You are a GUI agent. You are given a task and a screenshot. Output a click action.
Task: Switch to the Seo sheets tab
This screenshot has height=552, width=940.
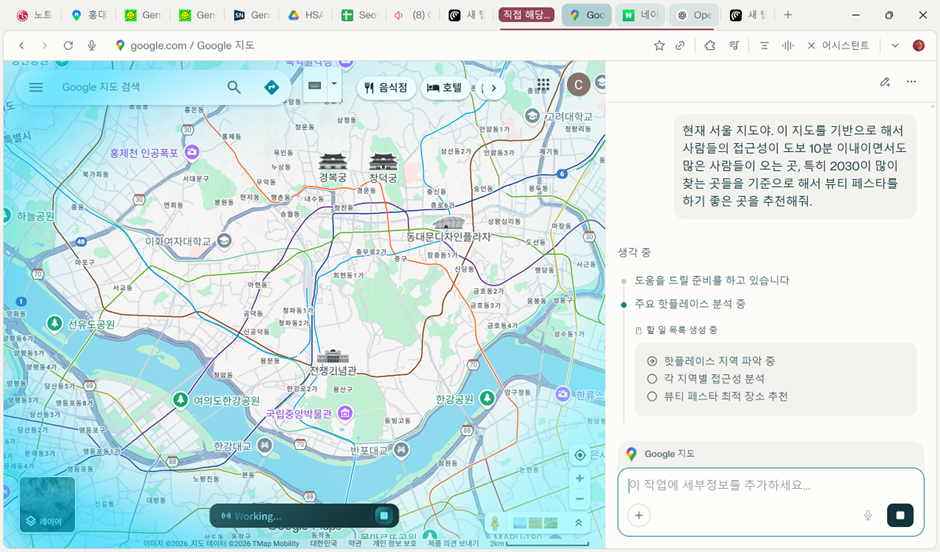coord(360,15)
